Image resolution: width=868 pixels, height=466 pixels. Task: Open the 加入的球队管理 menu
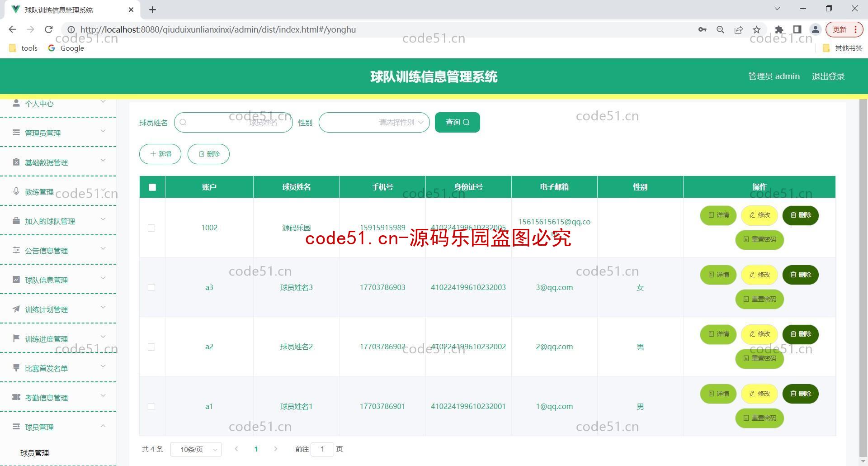[58, 221]
